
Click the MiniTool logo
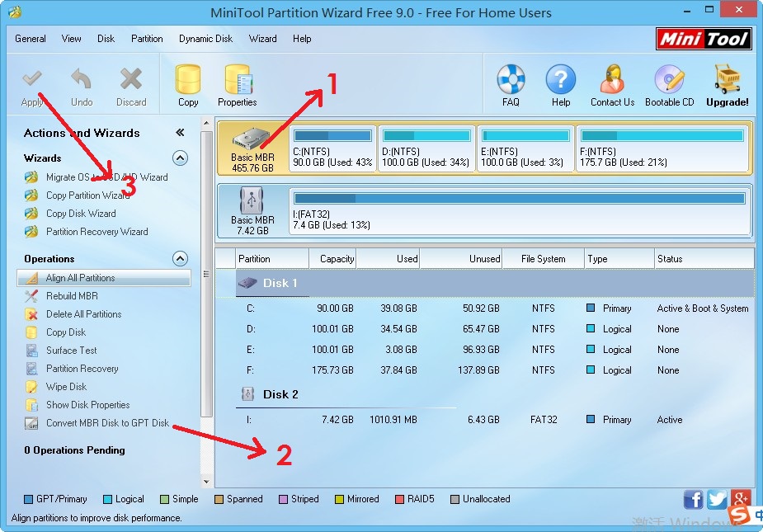704,39
